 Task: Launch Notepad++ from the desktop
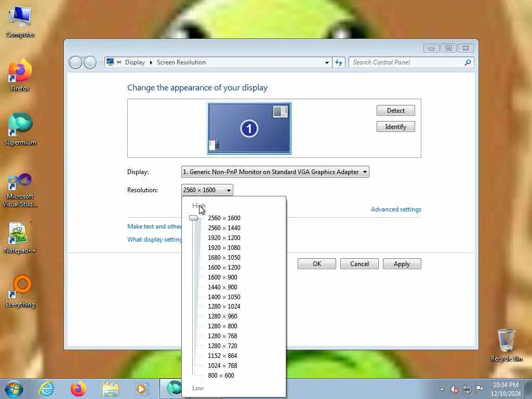point(20,237)
